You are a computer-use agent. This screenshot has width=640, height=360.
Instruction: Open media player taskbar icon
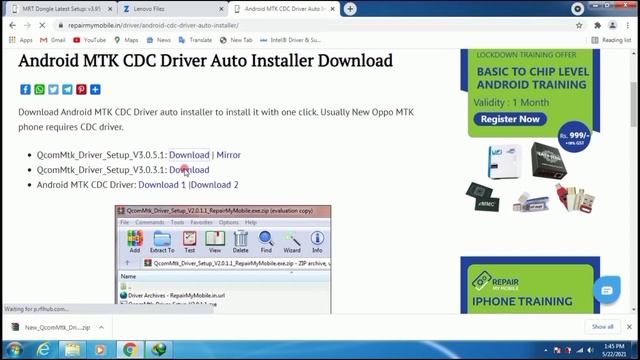100,350
